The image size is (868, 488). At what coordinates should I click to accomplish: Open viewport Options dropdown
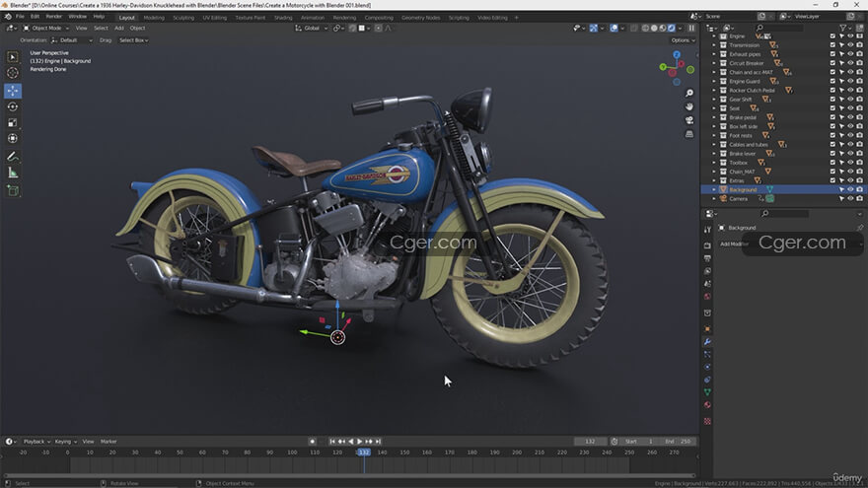683,40
